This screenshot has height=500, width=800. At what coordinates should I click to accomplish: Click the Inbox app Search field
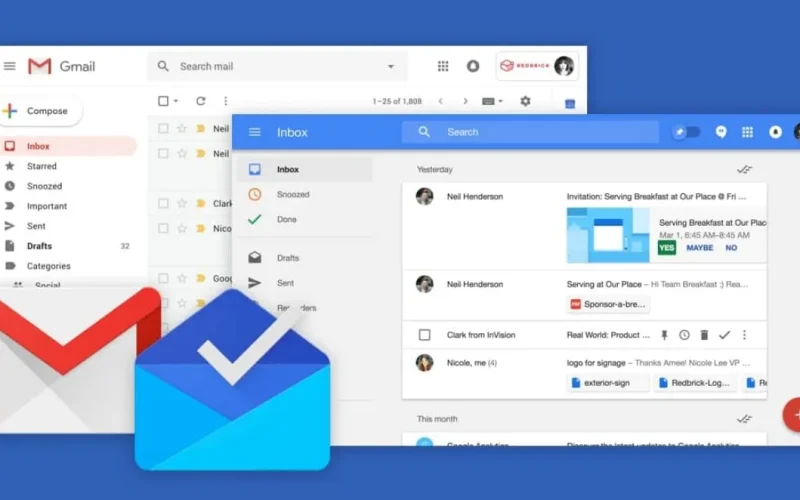coord(531,132)
